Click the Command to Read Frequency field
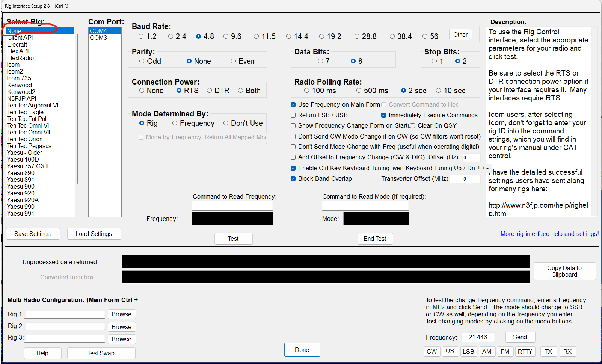The height and width of the screenshot is (364, 602). click(232, 206)
